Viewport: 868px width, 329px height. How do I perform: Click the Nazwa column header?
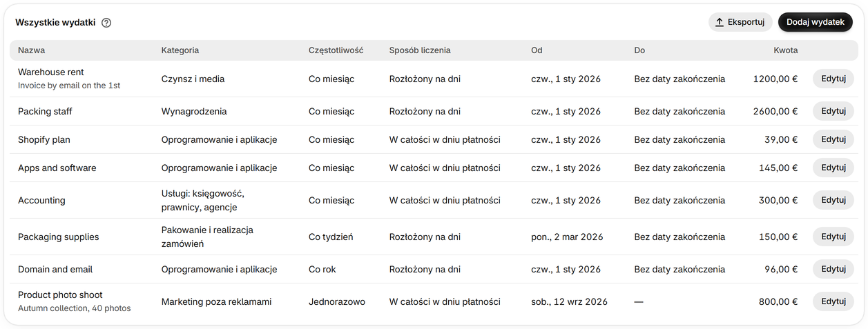(x=31, y=50)
